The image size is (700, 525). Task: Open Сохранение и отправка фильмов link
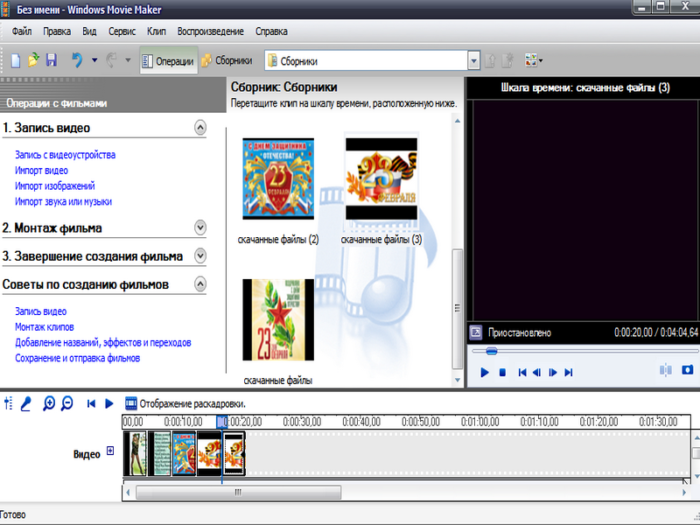pyautogui.click(x=78, y=358)
